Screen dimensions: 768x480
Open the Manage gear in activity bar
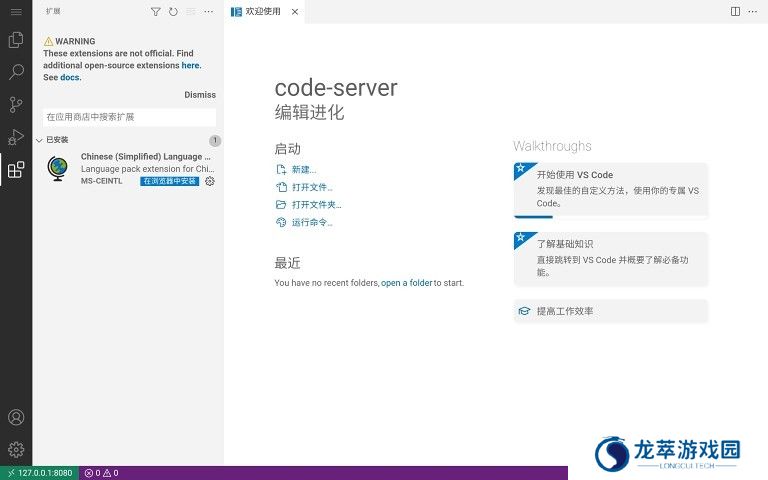[16, 450]
